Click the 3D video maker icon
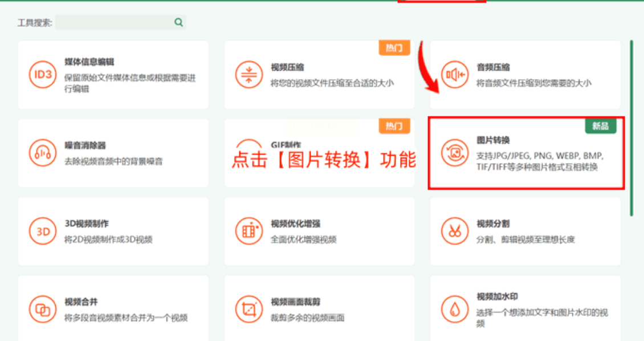The width and height of the screenshot is (644, 341). 43,232
